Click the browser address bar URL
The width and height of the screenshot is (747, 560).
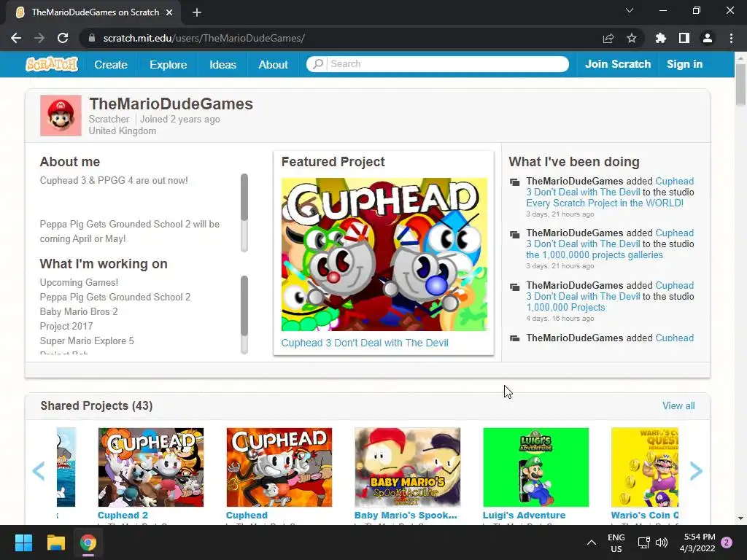click(204, 38)
